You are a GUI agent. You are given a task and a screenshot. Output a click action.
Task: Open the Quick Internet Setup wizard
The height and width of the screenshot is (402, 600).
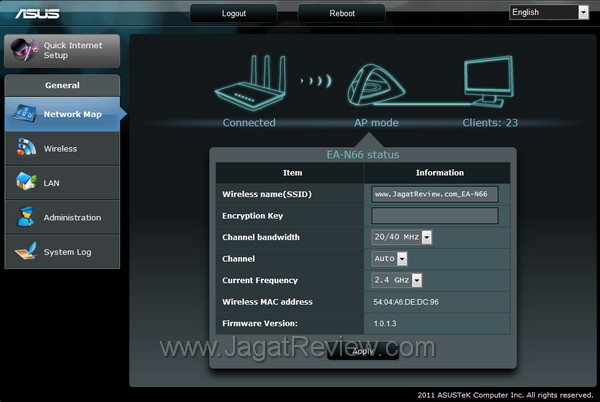[62, 50]
